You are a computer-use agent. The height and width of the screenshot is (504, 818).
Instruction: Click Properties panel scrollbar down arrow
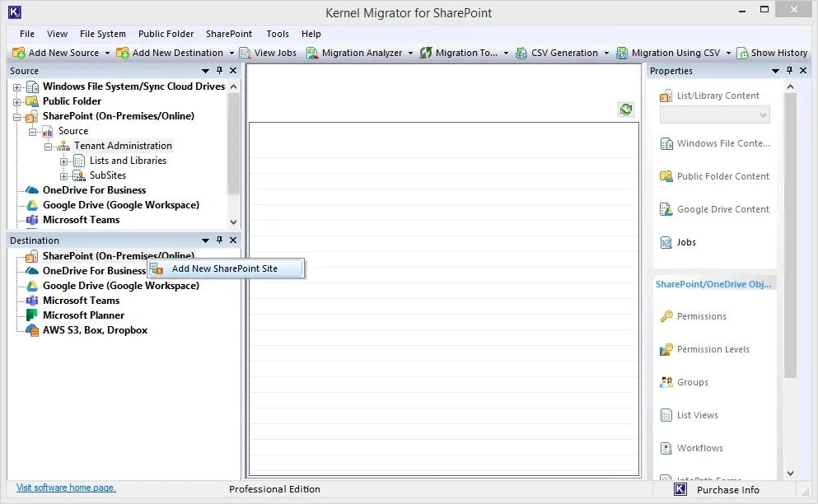[790, 474]
